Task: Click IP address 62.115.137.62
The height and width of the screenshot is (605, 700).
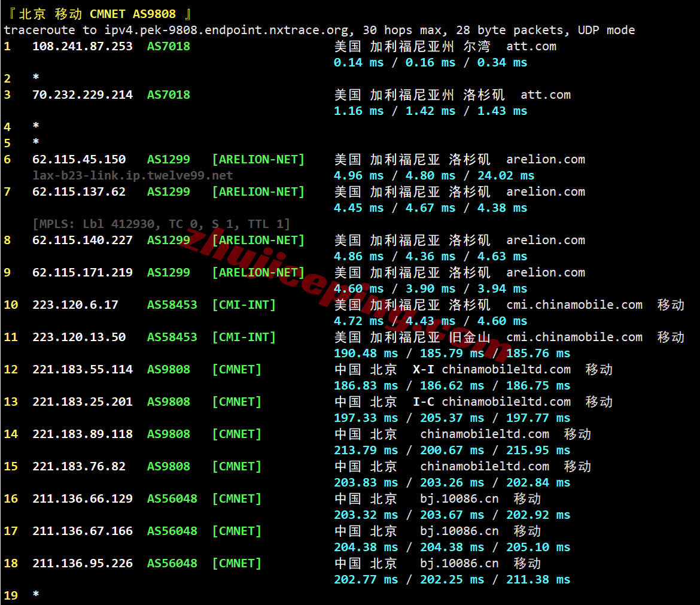Action: pos(79,191)
